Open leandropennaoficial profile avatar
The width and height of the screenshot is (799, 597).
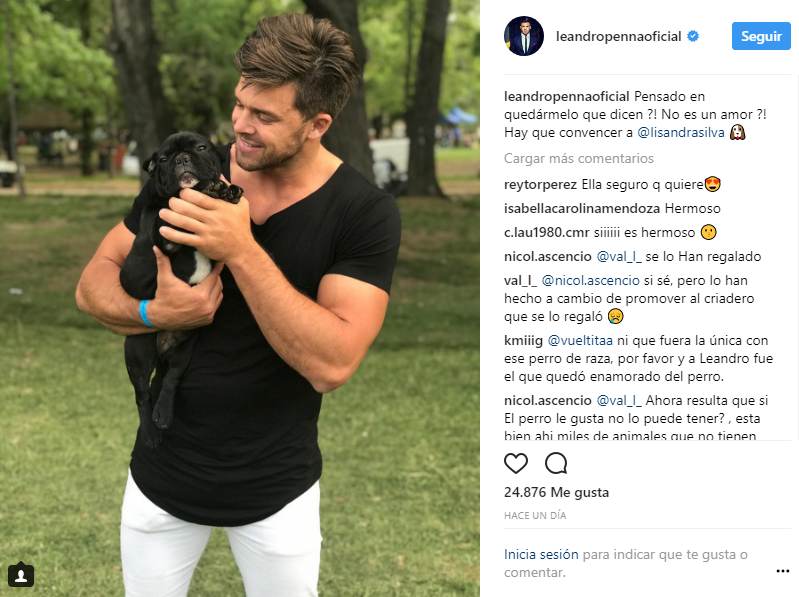(524, 36)
